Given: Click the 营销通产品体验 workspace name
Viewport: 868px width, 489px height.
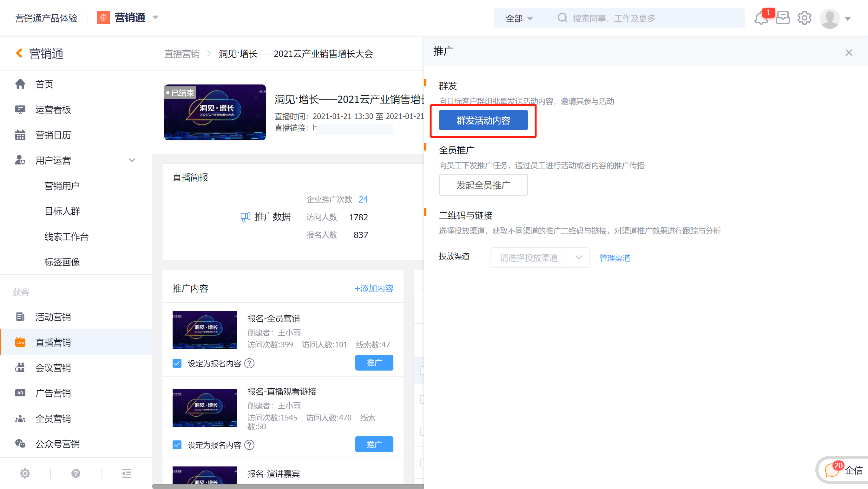Looking at the screenshot, I should [46, 18].
